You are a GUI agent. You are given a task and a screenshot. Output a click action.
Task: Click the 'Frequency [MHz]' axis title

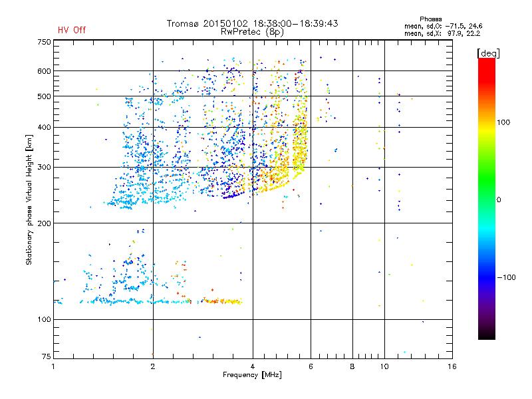coord(252,375)
